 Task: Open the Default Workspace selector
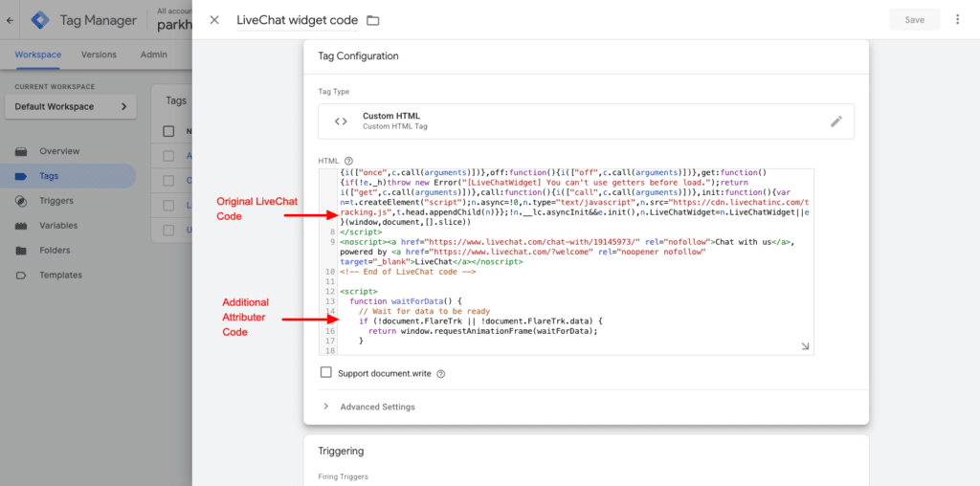(x=71, y=106)
